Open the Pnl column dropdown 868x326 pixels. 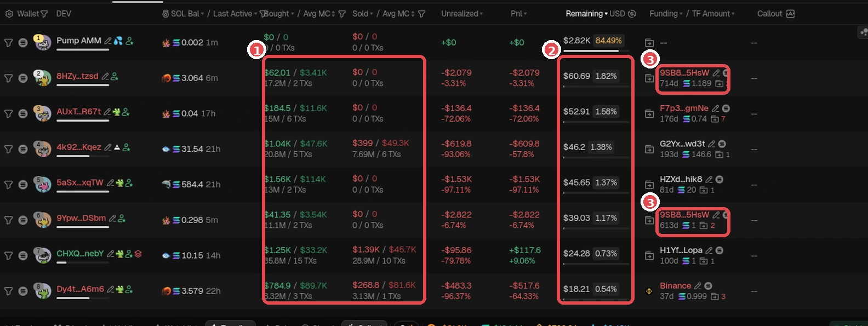[x=525, y=14]
